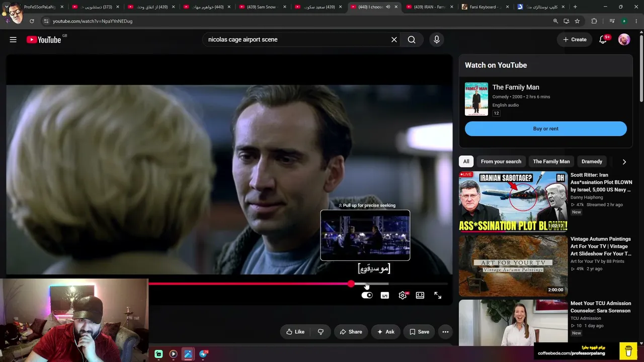Open Vintage Autumn Paintings video thumbnail
This screenshot has height=362, width=644.
(513, 266)
